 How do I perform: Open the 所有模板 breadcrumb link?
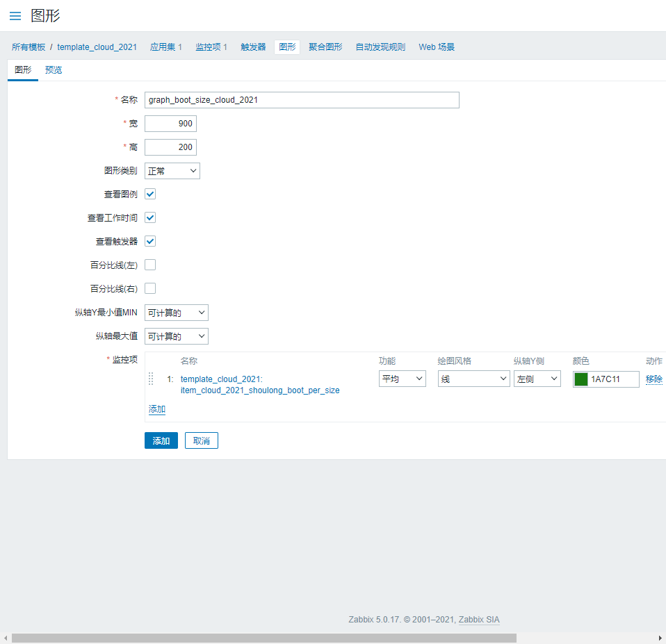pyautogui.click(x=29, y=47)
